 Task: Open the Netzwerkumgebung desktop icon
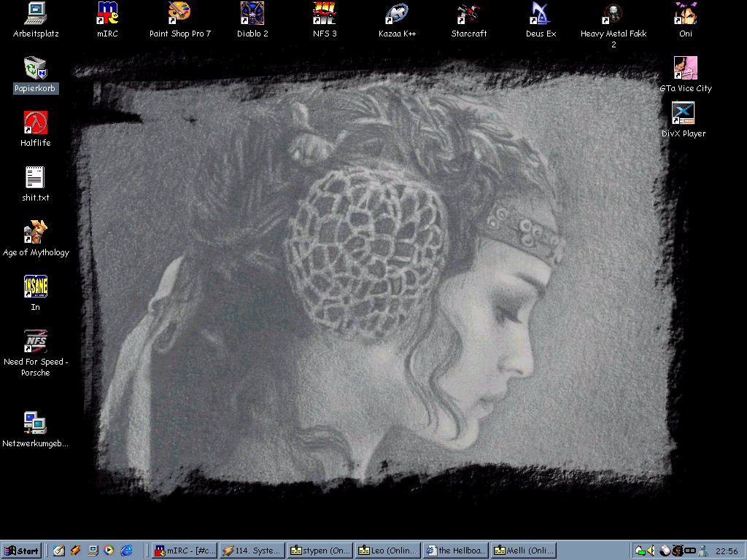(36, 429)
